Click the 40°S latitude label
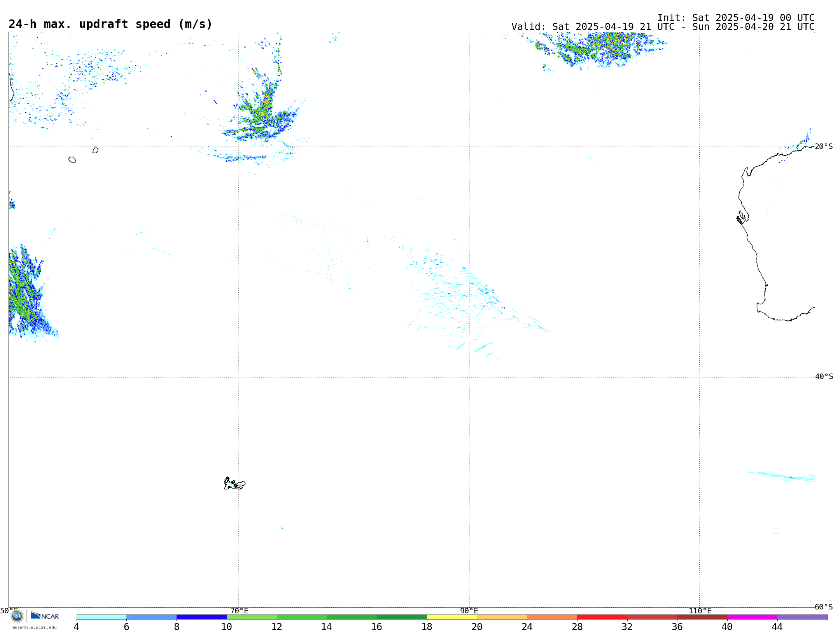Screen dimensions: 840x632 click(x=824, y=377)
